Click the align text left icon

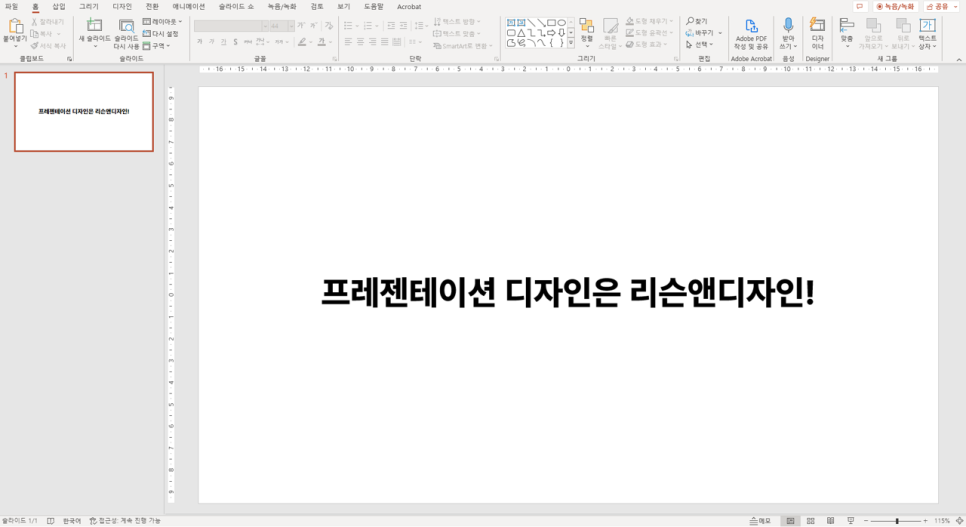[x=348, y=42]
